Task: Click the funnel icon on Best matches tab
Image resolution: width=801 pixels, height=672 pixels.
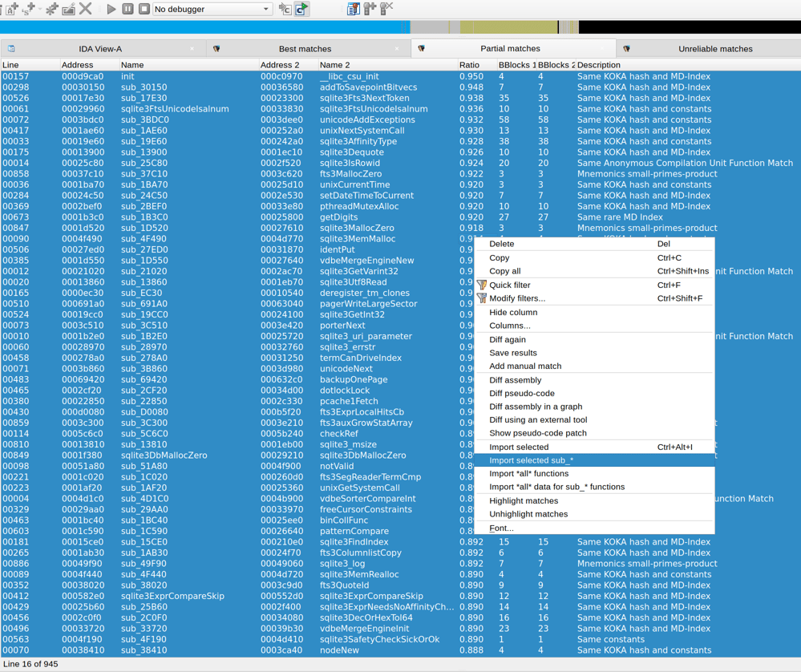Action: 216,48
